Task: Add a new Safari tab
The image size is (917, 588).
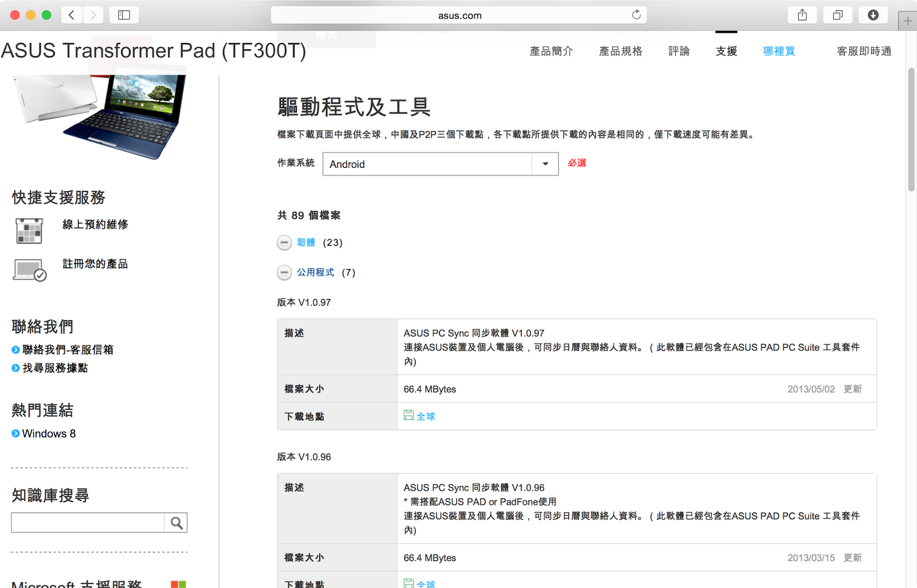Action: pyautogui.click(x=908, y=21)
